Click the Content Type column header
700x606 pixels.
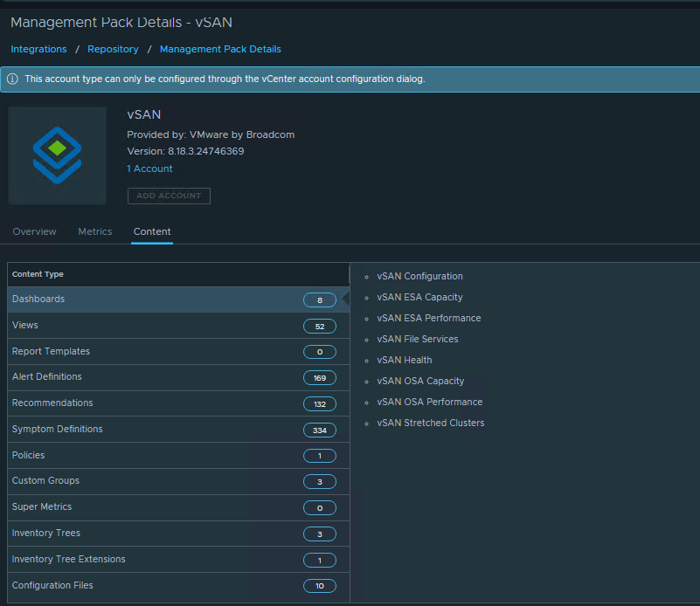[x=38, y=274]
